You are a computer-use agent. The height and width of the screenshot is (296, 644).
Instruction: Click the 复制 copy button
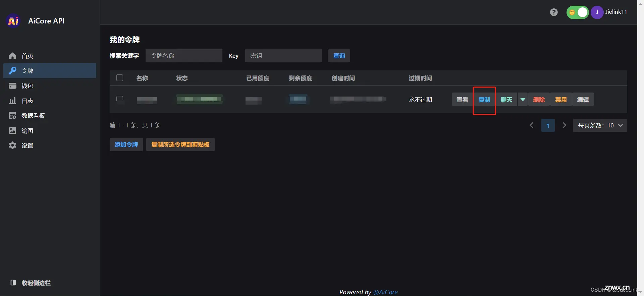(484, 100)
